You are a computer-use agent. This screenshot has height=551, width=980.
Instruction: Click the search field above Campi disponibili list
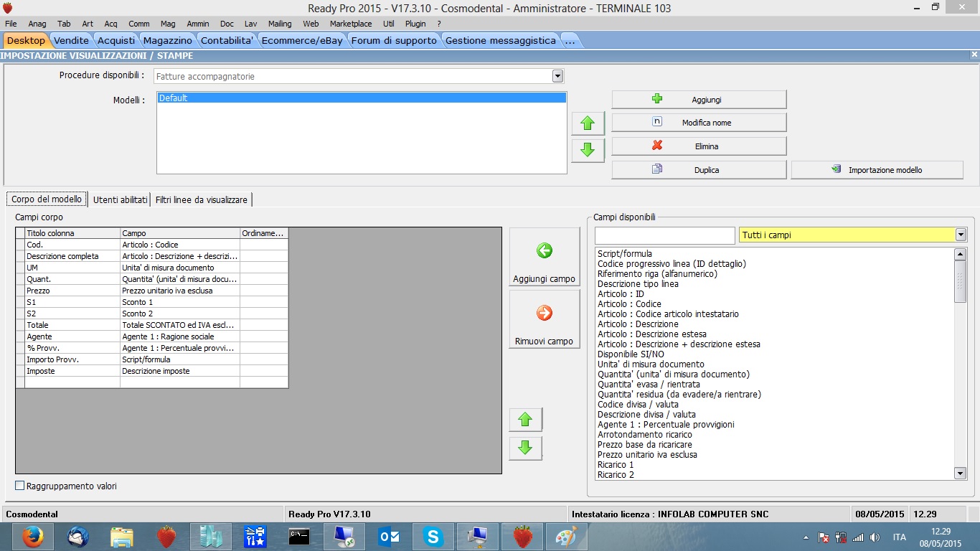click(665, 235)
